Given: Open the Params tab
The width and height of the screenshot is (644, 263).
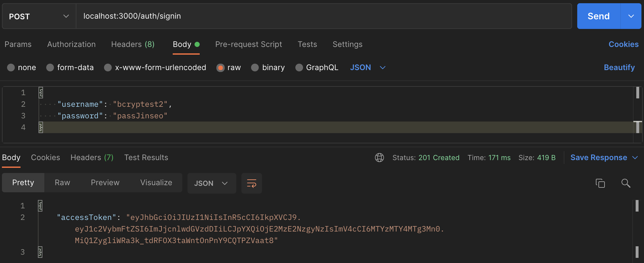Looking at the screenshot, I should [x=18, y=44].
